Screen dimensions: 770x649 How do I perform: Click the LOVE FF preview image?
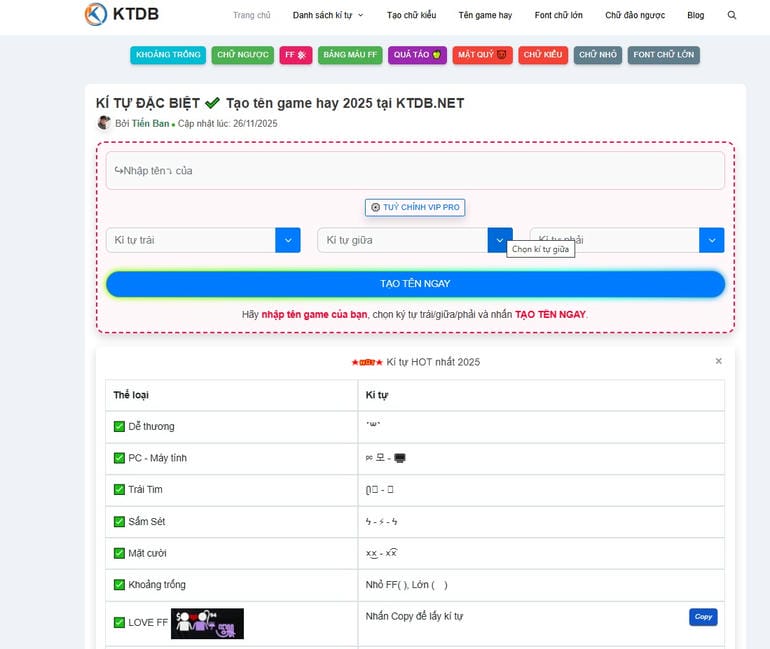click(x=207, y=623)
